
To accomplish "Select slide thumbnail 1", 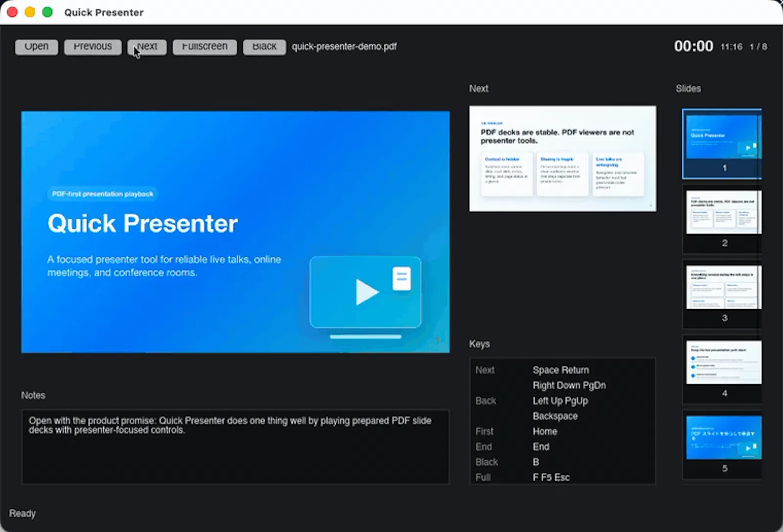I will coord(722,144).
